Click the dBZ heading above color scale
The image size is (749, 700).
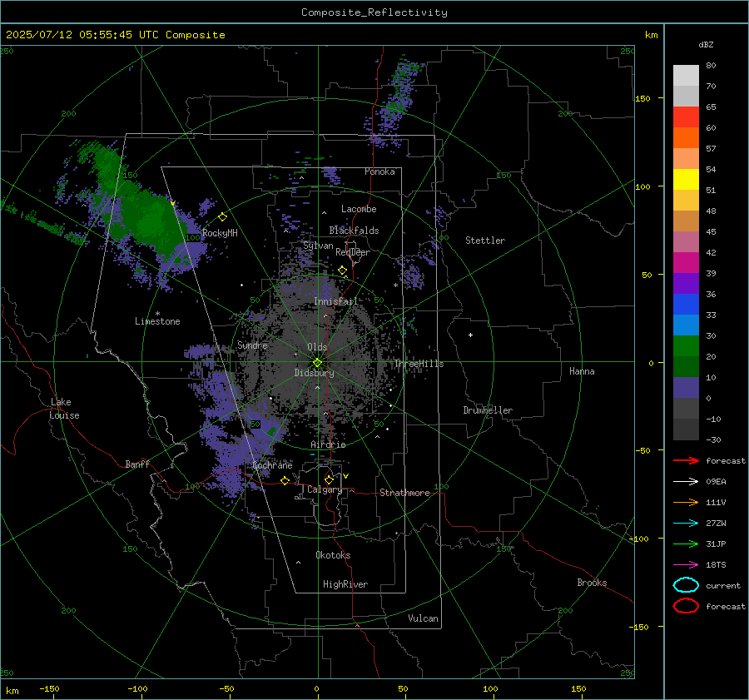706,44
